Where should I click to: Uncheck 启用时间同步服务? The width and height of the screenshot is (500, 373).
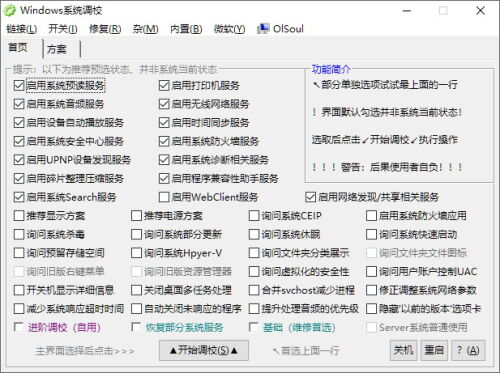pos(164,123)
